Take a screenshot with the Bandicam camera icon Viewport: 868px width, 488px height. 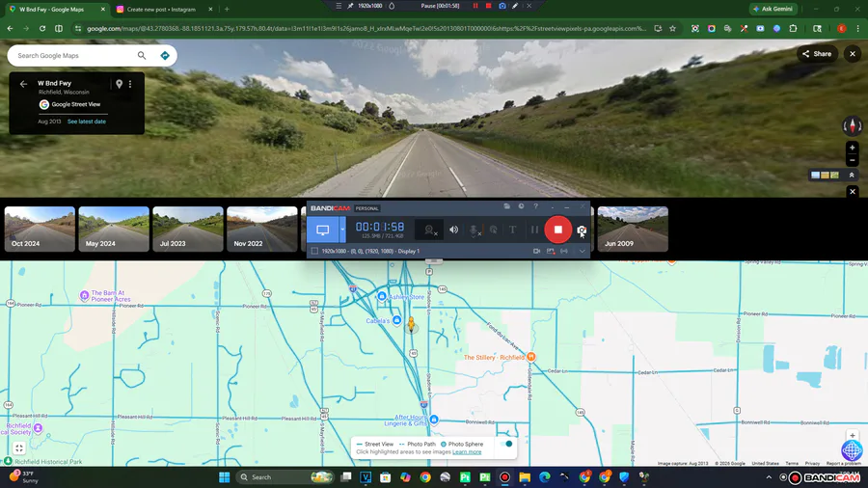coord(582,230)
